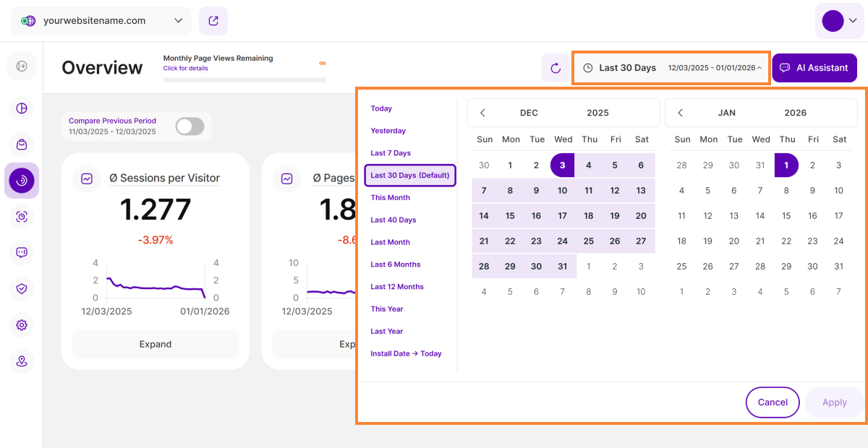Collapse the Last 30 Days date range picker
This screenshot has height=448, width=868.
671,68
